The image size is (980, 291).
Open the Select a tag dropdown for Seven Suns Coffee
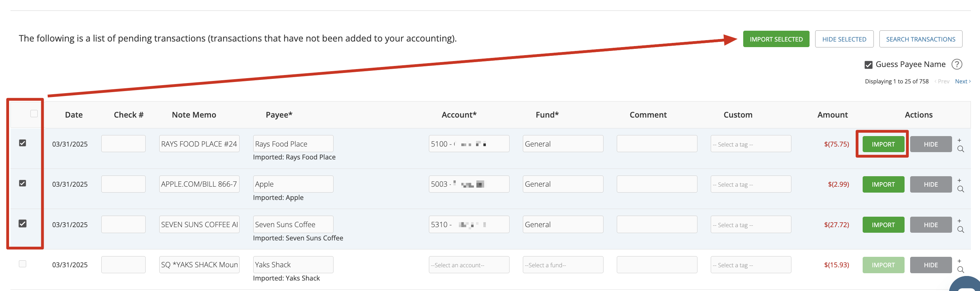coord(751,224)
